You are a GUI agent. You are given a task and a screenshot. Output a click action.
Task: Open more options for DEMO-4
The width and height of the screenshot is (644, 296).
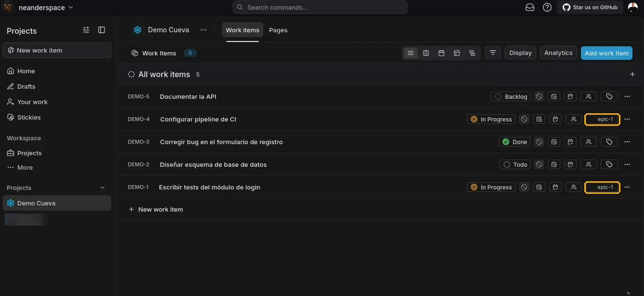[627, 119]
